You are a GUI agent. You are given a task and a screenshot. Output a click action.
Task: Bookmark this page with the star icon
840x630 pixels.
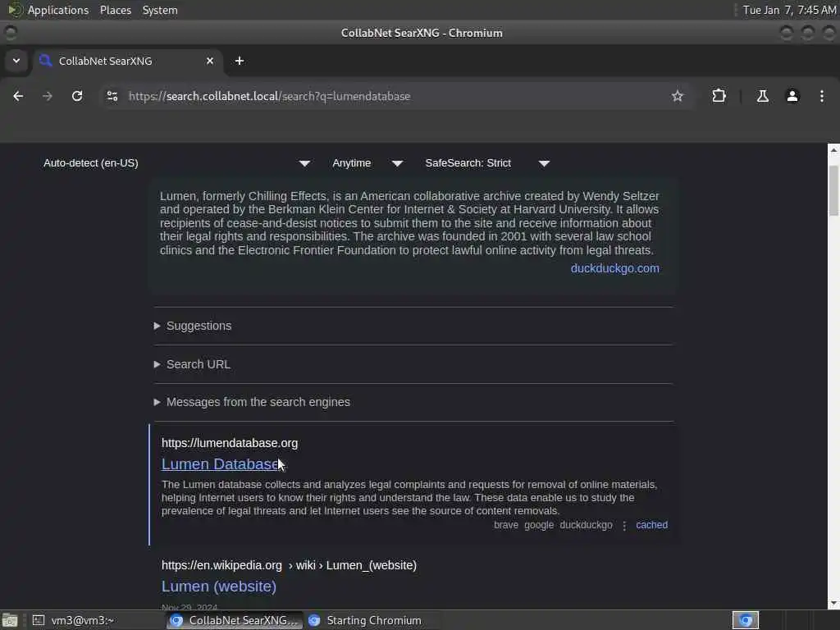pos(677,97)
